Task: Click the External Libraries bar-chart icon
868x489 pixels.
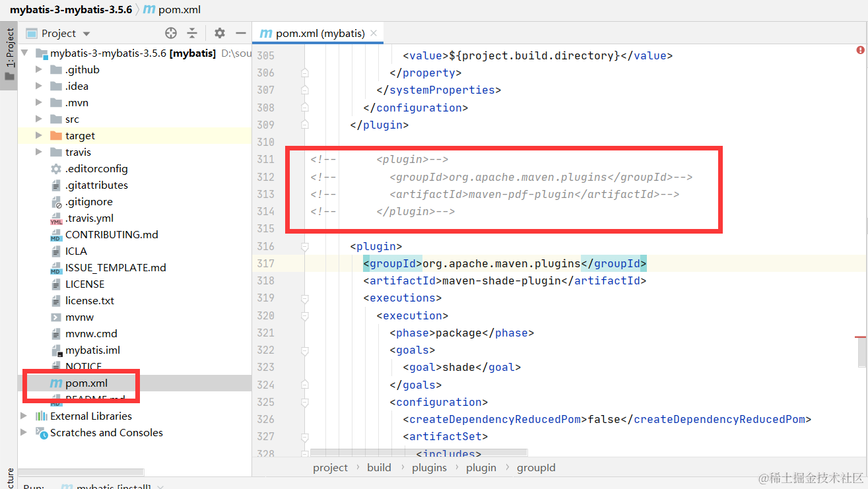Action: point(42,416)
